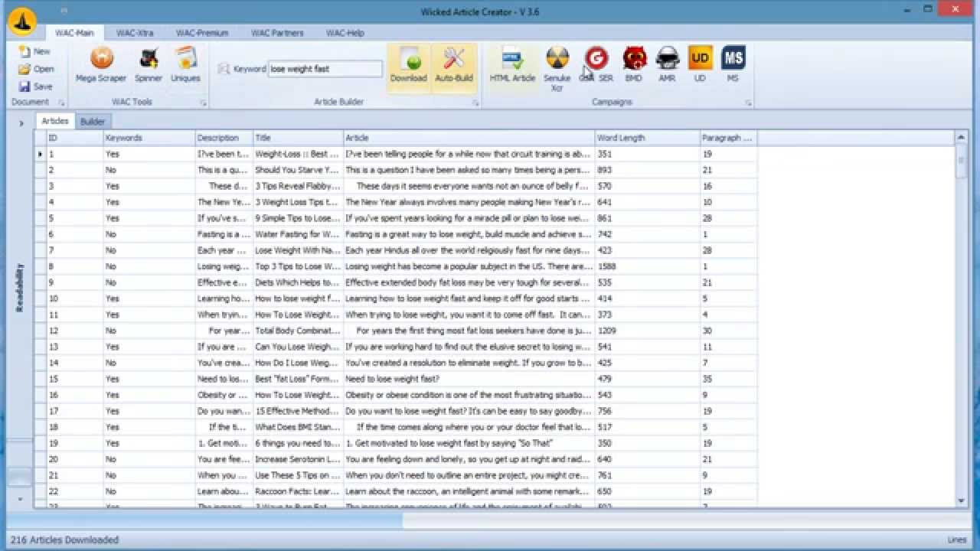
Task: Click title '3 Tips Reveal Flabby...'
Action: click(x=297, y=186)
